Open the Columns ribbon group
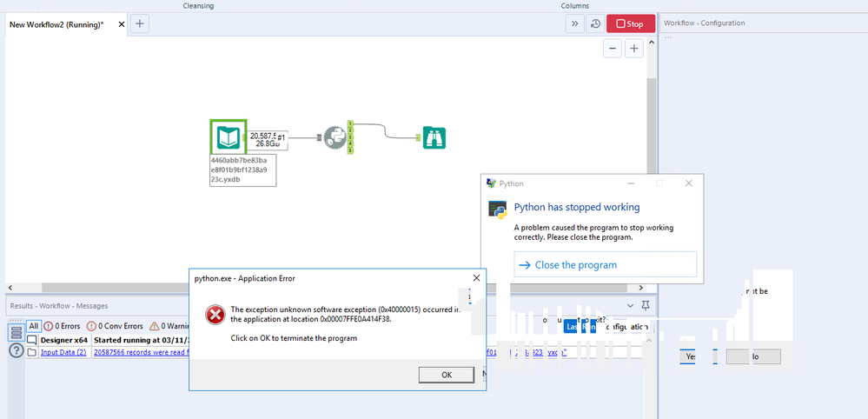Viewport: 868px width, 419px height. click(x=575, y=5)
